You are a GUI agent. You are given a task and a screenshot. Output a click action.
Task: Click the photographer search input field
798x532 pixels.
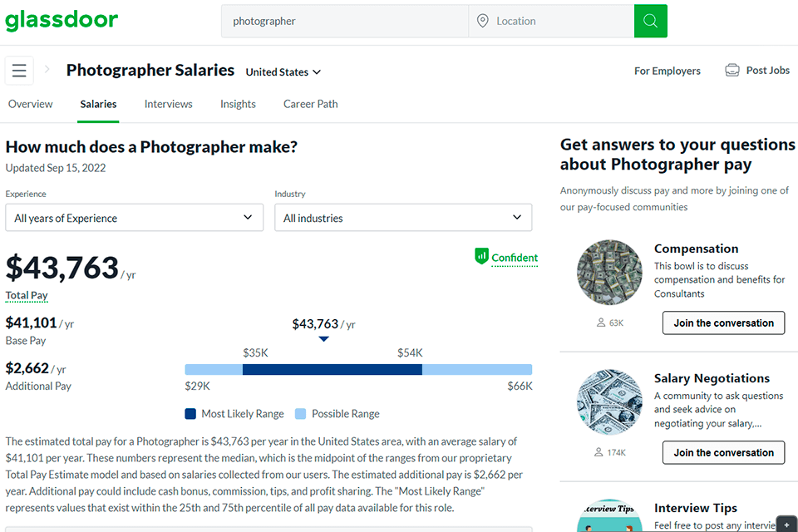pos(344,20)
